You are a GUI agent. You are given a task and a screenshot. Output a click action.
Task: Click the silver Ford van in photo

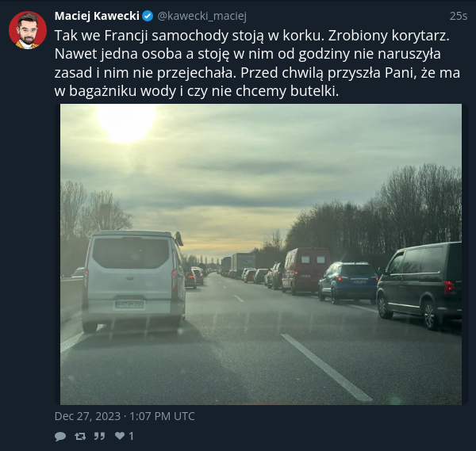click(133, 280)
